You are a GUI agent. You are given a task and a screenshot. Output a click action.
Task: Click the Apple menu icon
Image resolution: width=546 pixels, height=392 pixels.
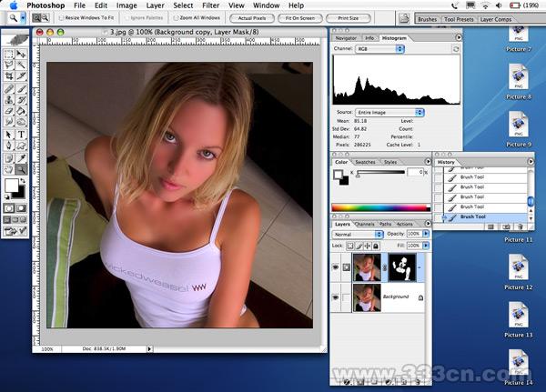coord(13,5)
